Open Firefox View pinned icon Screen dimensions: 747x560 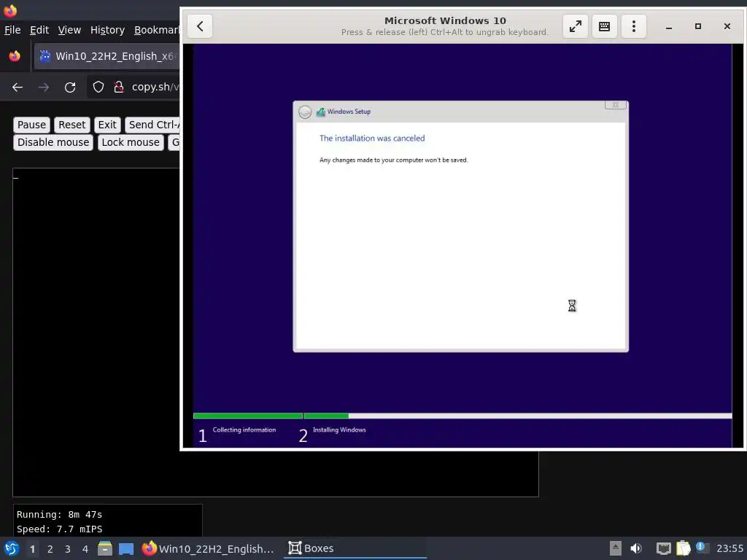15,56
